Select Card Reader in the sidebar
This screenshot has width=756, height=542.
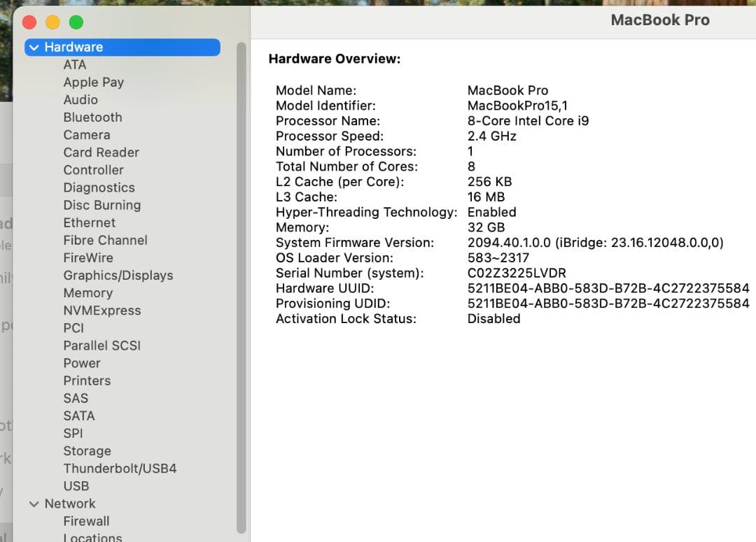coord(101,152)
